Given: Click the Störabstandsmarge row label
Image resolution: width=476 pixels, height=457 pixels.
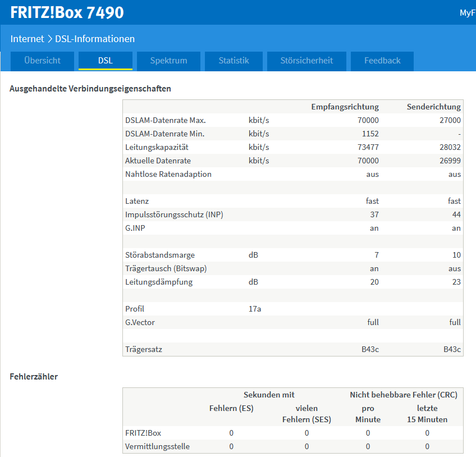Looking at the screenshot, I should click(x=159, y=255).
